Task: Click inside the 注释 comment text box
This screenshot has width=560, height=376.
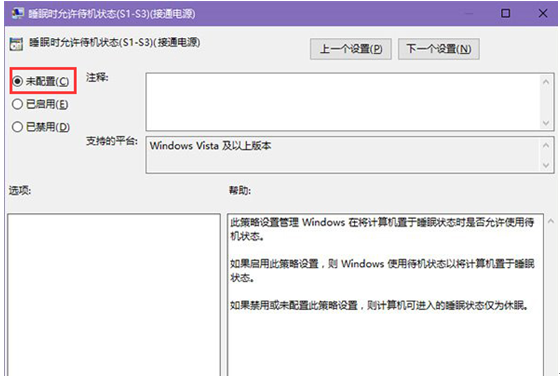Action: 344,102
